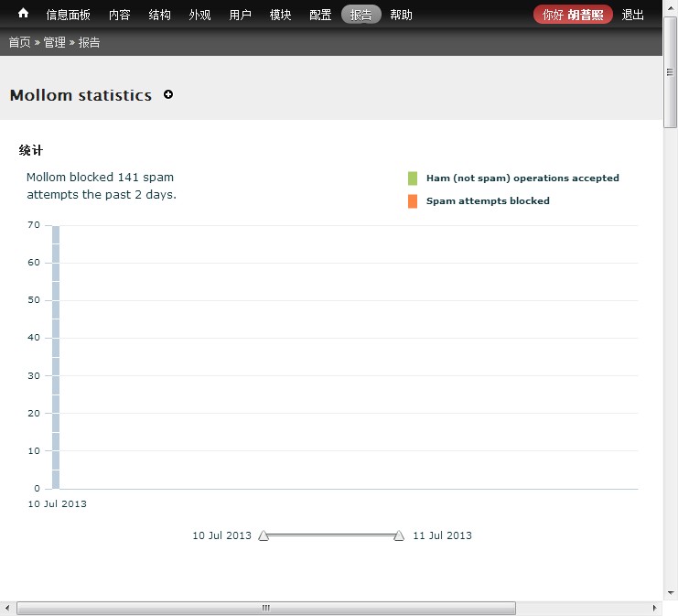This screenshot has width=678, height=616.
Task: Follow the 报告 breadcrumb link
Action: (89, 42)
